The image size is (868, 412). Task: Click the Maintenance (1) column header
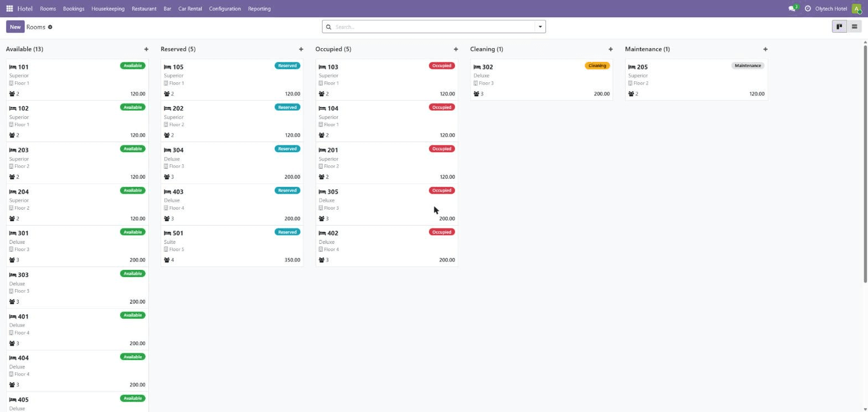647,49
